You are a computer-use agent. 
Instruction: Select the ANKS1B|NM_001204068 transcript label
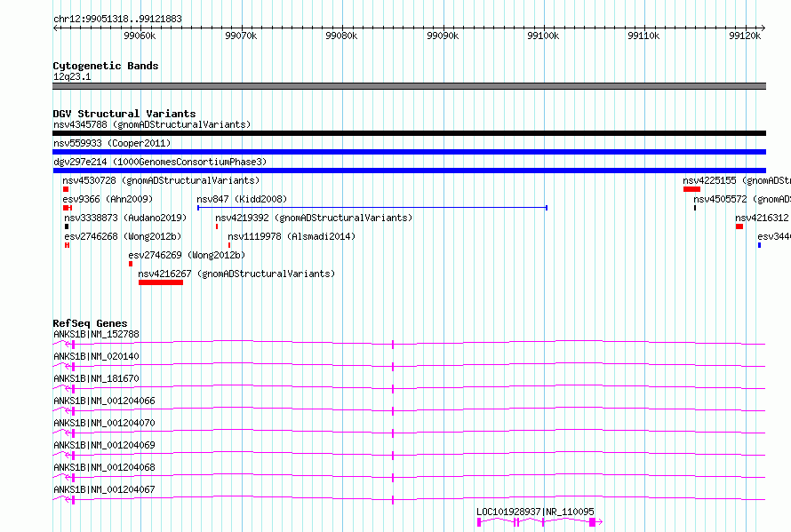[x=104, y=467]
